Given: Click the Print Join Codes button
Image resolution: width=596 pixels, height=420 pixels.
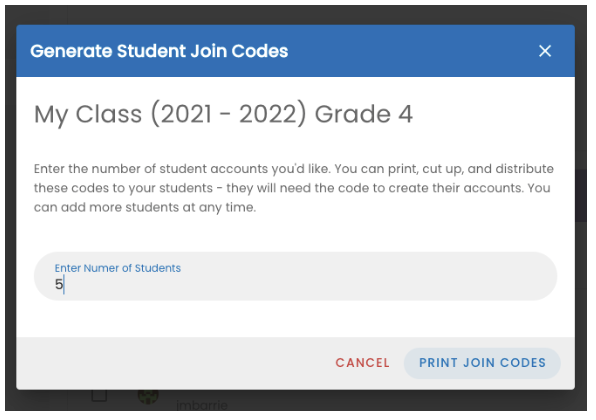Looking at the screenshot, I should coord(482,363).
